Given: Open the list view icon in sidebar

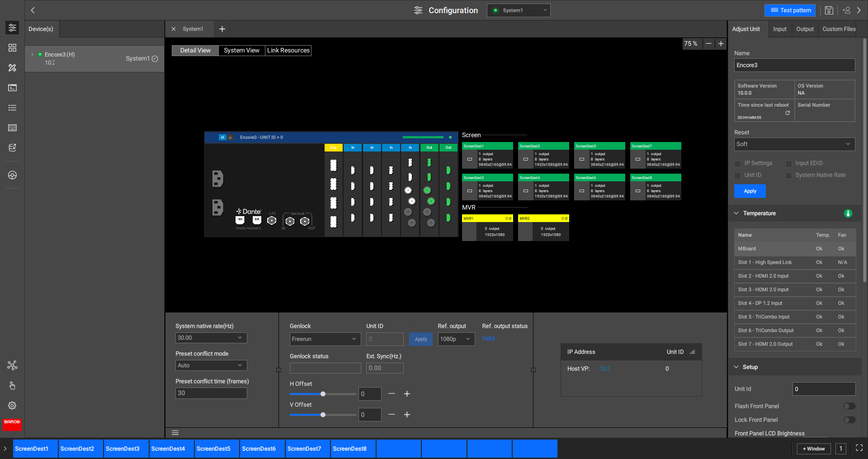Looking at the screenshot, I should click(12, 108).
